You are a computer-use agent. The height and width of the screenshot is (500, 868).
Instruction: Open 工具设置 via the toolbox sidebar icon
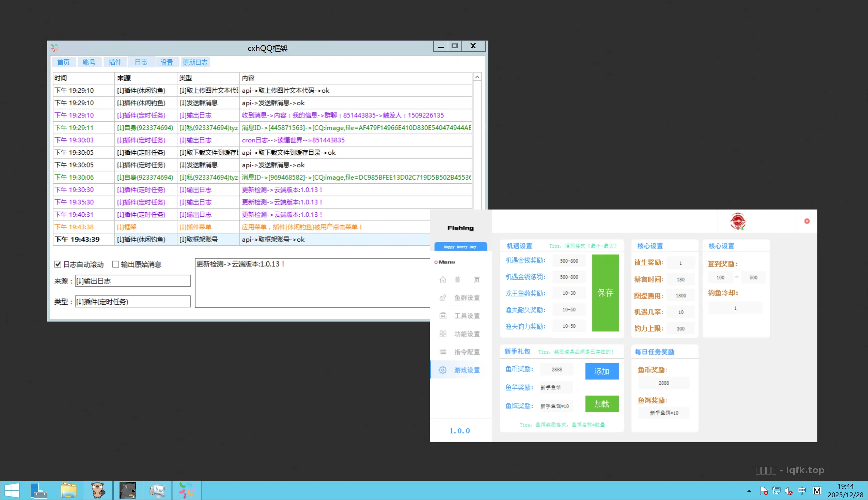pos(443,315)
